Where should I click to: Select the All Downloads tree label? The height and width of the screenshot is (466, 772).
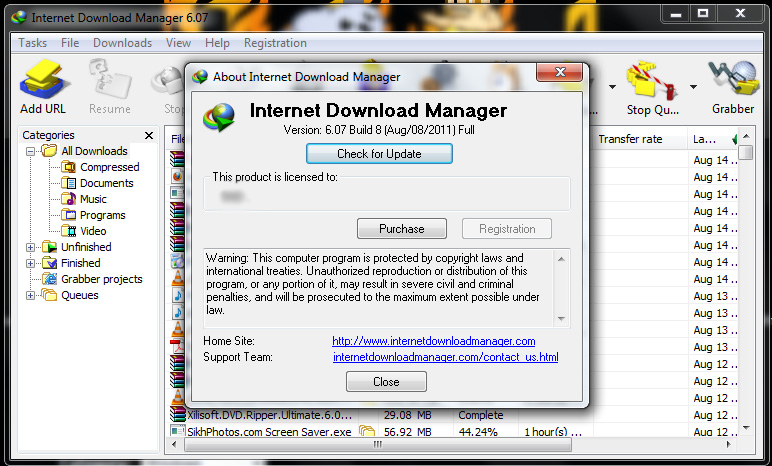pos(95,151)
